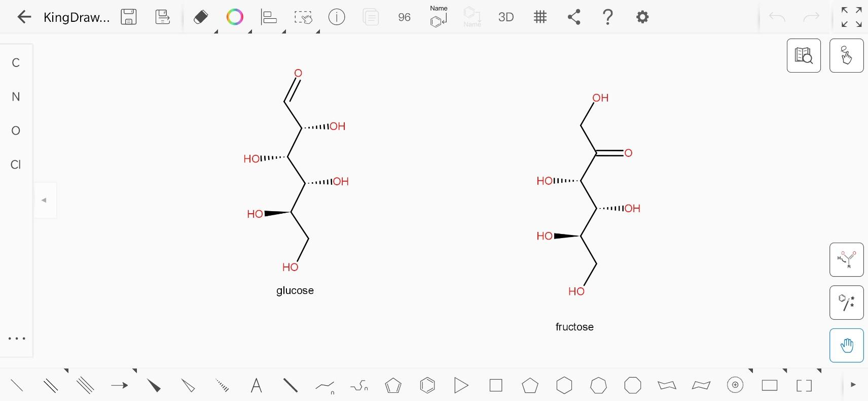Image resolution: width=868 pixels, height=401 pixels.
Task: Select the reaction arrow tool
Action: pos(119,386)
